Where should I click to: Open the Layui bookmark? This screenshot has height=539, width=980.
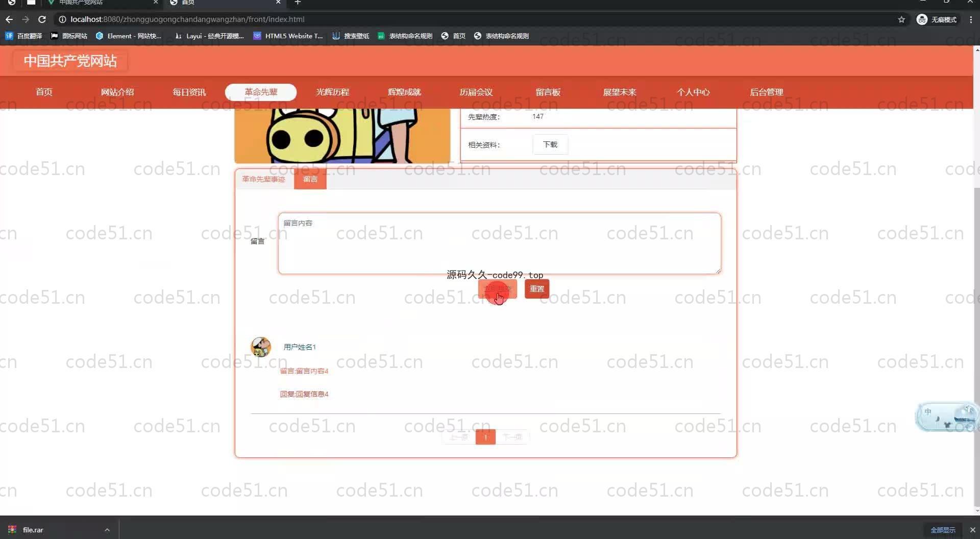click(x=209, y=36)
